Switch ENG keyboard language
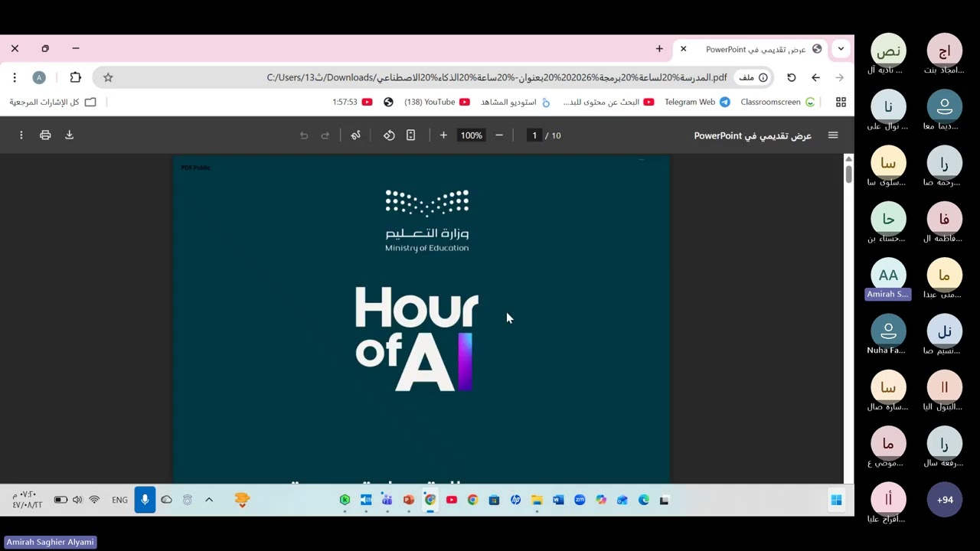980x551 pixels. pyautogui.click(x=120, y=500)
